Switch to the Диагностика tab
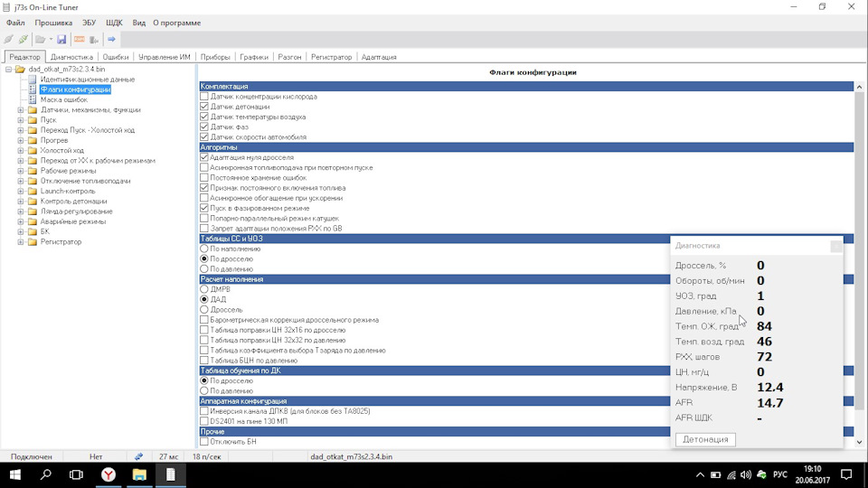Image resolution: width=868 pixels, height=488 pixels. [71, 57]
